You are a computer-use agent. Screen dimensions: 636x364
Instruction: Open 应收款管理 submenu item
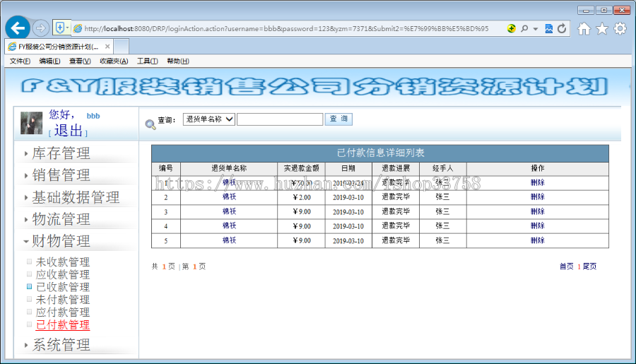coord(63,274)
